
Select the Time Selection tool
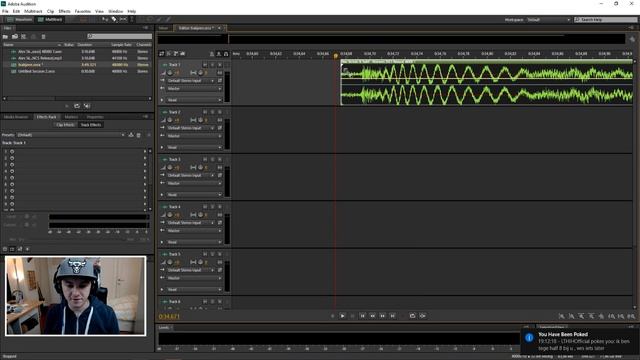pyautogui.click(x=131, y=19)
